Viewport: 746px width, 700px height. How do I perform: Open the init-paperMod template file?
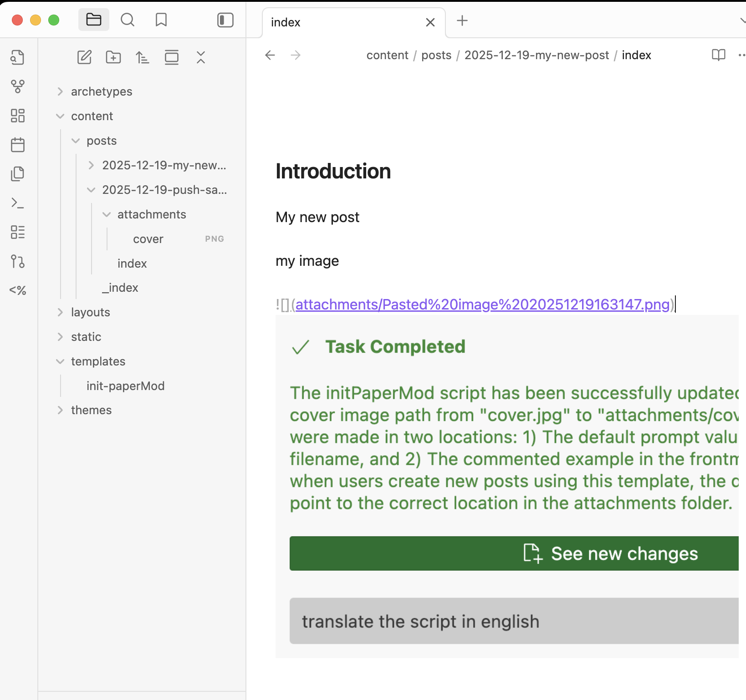point(125,386)
